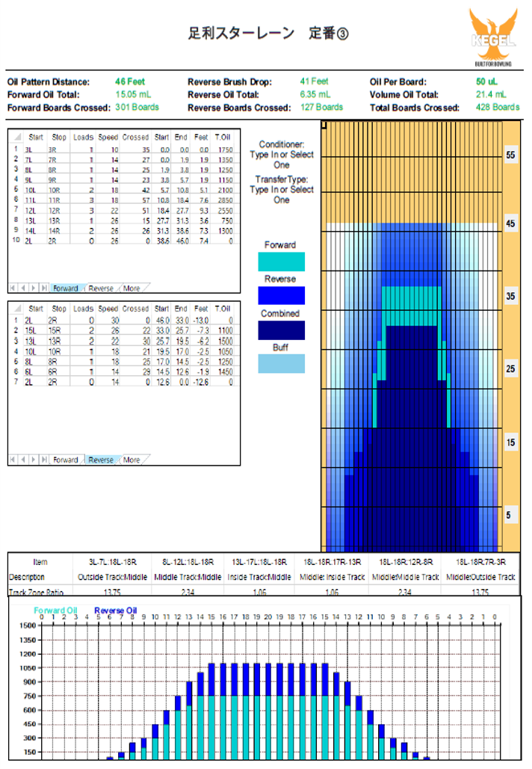Screen dimensions: 532x769
Task: Pick the Buff light blue swatch
Action: pos(281,364)
